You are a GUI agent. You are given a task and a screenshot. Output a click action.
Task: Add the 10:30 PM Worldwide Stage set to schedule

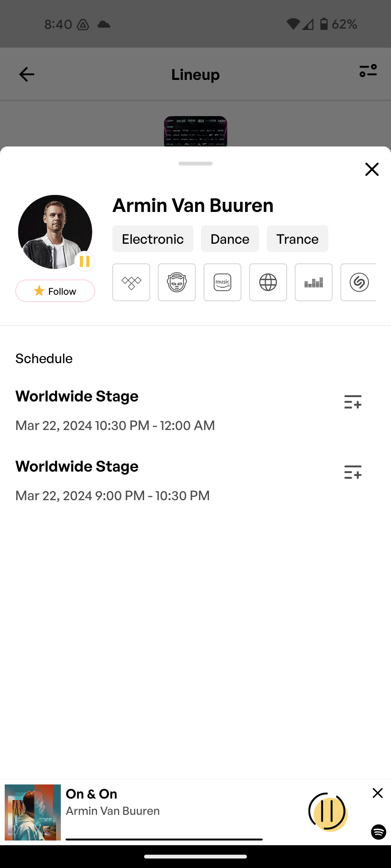click(x=353, y=402)
